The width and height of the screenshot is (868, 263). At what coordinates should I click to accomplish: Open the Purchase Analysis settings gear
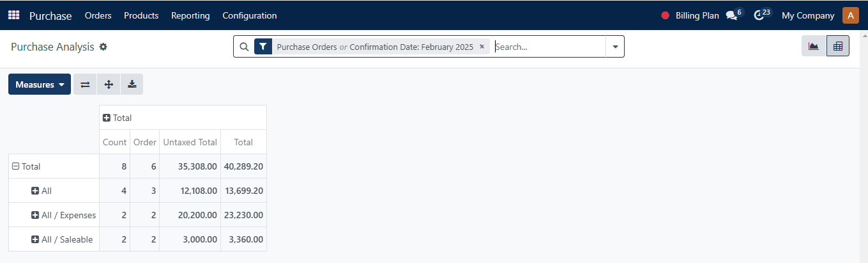pos(103,47)
